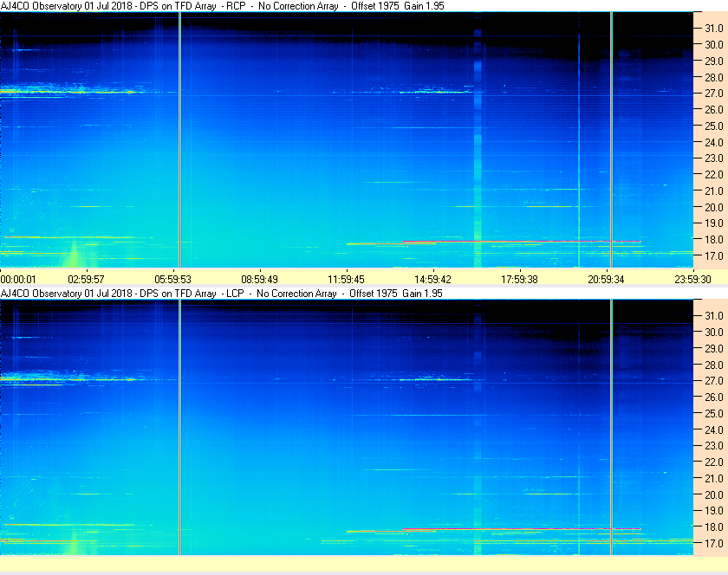This screenshot has width=728, height=575.
Task: Pick the 24.0 frequency label in LCP panel
Action: (714, 430)
